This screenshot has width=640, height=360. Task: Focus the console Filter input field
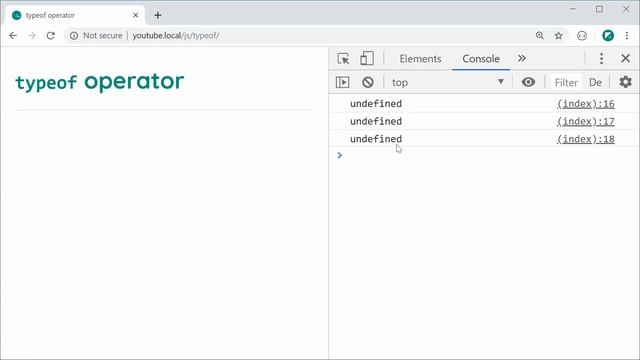pos(566,82)
